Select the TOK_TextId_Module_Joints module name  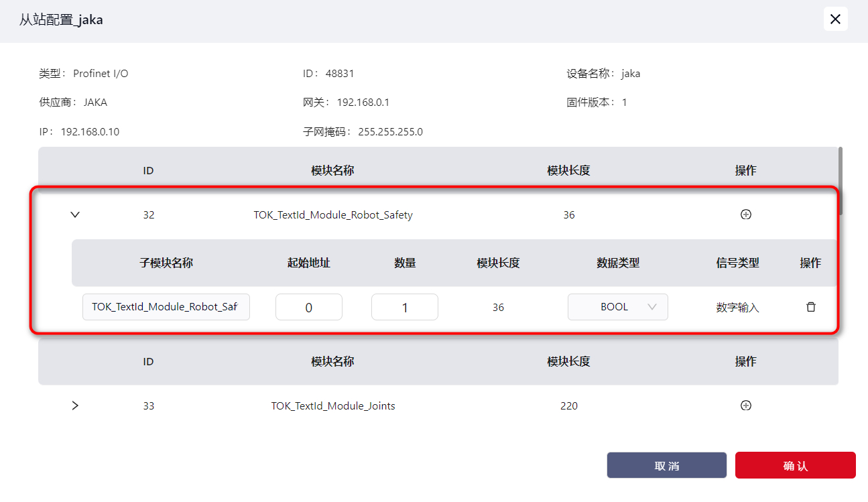[333, 405]
